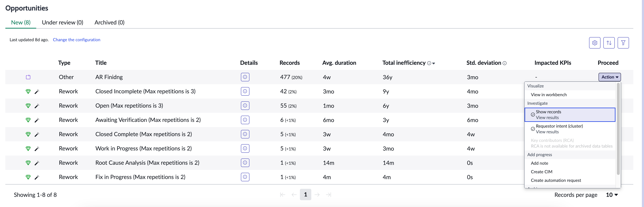
Task: Click Change the configuration link
Action: [x=76, y=40]
